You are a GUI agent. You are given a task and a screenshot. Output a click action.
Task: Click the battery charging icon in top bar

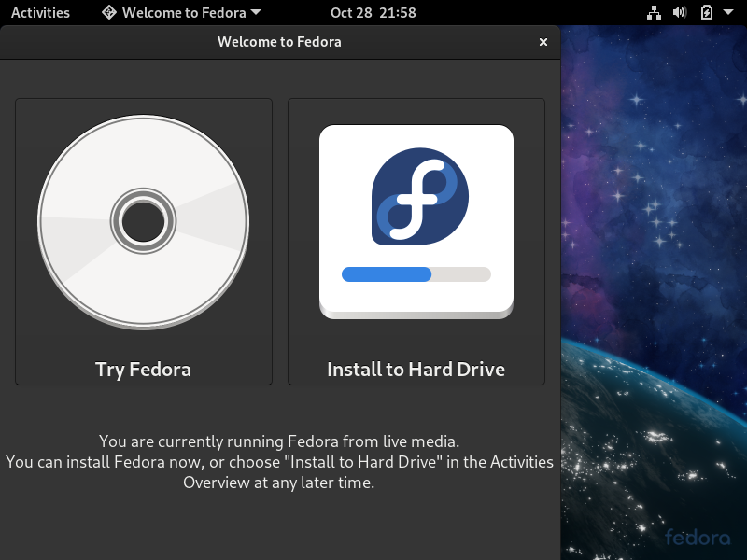[707, 12]
